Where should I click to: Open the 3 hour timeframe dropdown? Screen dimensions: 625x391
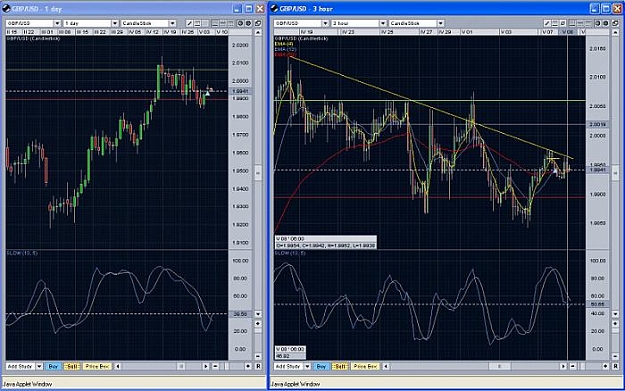tap(383, 23)
